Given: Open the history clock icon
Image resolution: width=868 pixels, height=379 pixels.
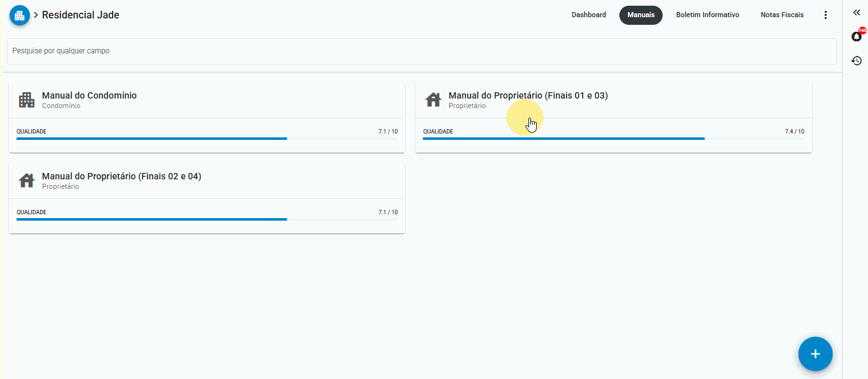Looking at the screenshot, I should coord(857,61).
